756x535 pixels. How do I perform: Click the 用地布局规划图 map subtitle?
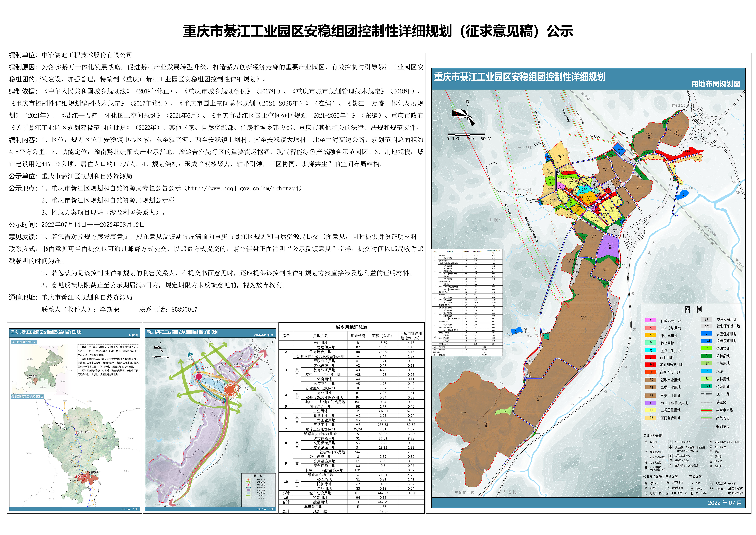[716, 84]
